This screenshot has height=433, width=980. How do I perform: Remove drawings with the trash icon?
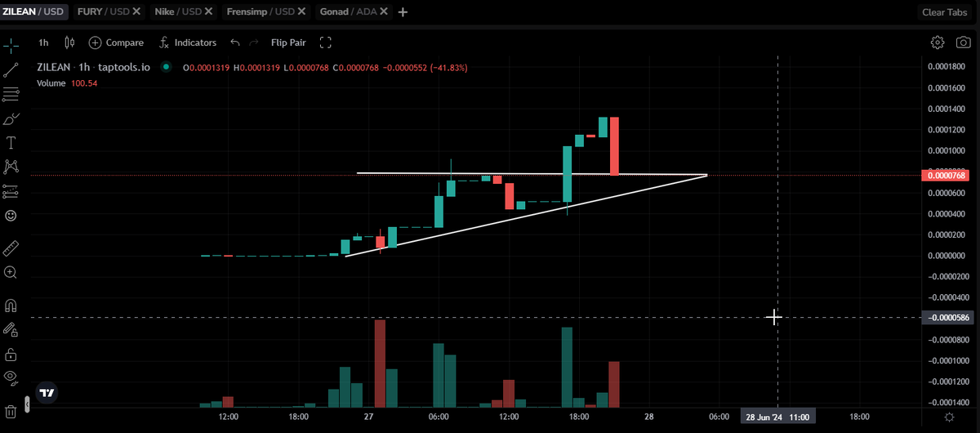click(11, 411)
